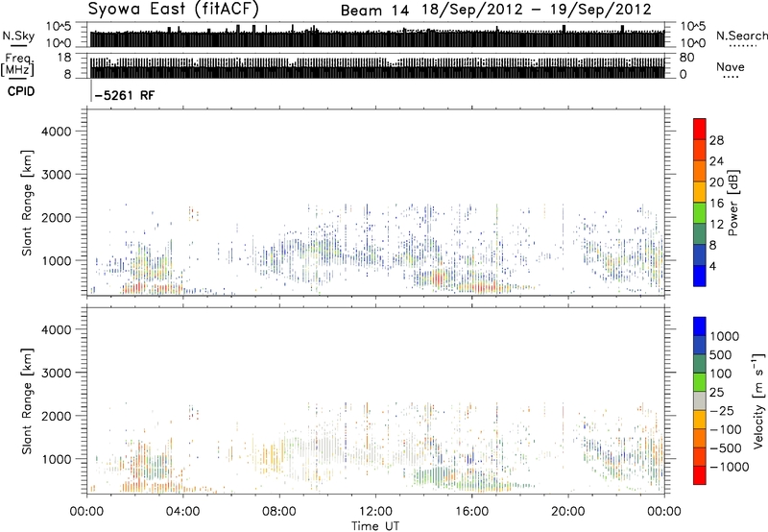Click the '-1000' velocity colorbar tick label

(730, 467)
